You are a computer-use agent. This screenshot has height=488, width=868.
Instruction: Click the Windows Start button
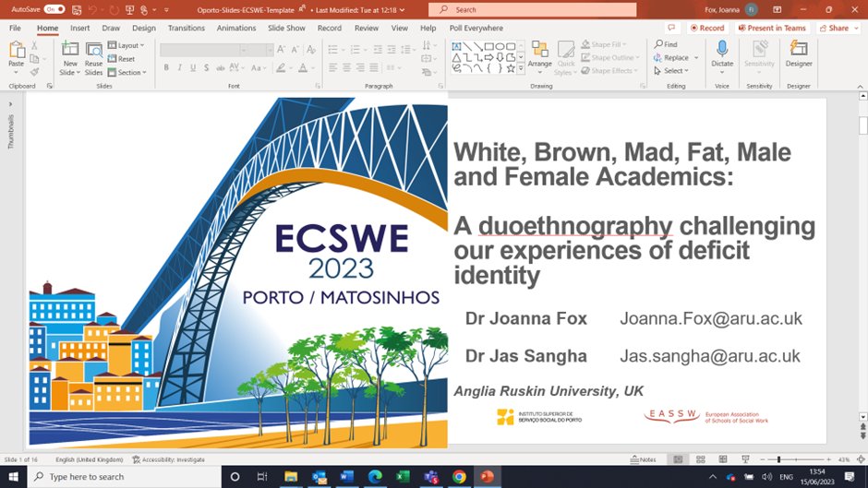13,476
